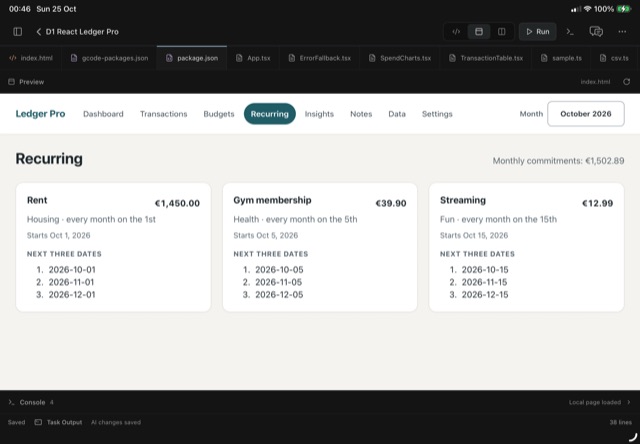The width and height of the screenshot is (640, 444).
Task: Reload the preview with refresh icon
Action: 627,82
